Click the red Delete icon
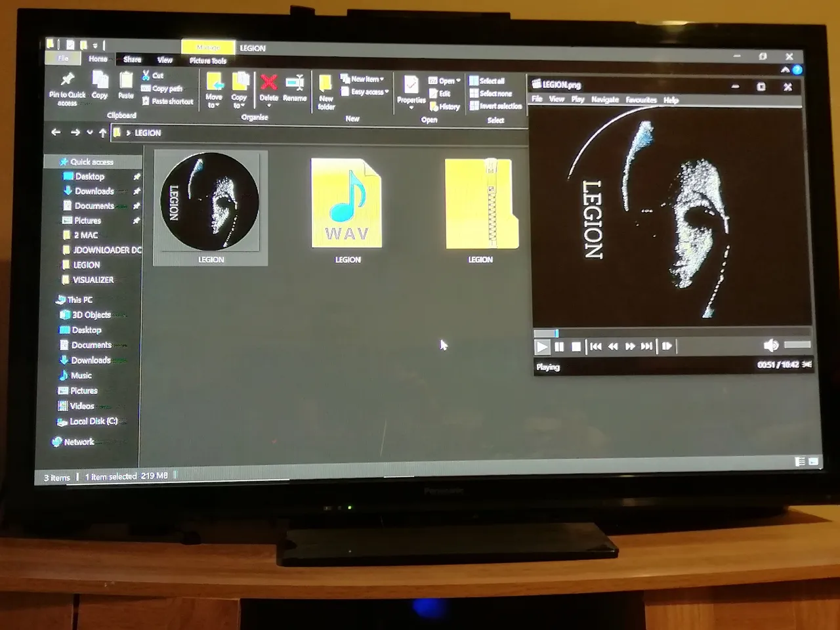The width and height of the screenshot is (840, 630). pos(268,83)
